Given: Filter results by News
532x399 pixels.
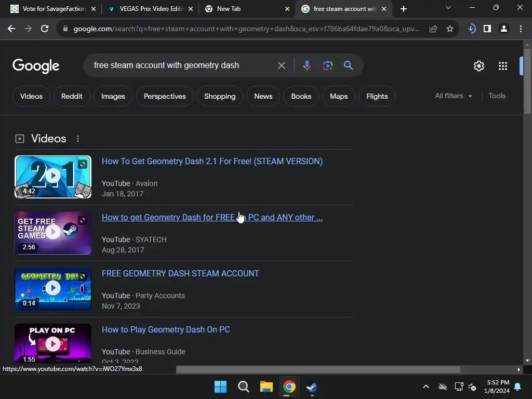Looking at the screenshot, I should pos(263,96).
